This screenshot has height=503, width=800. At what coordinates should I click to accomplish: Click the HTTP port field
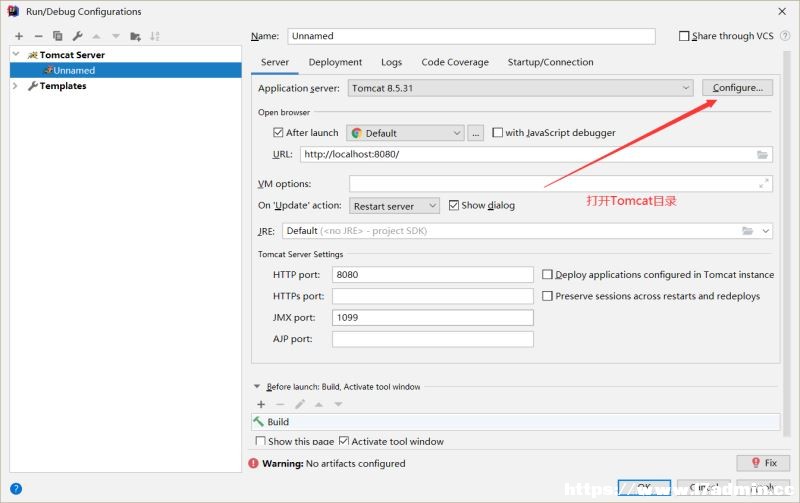[x=433, y=274]
